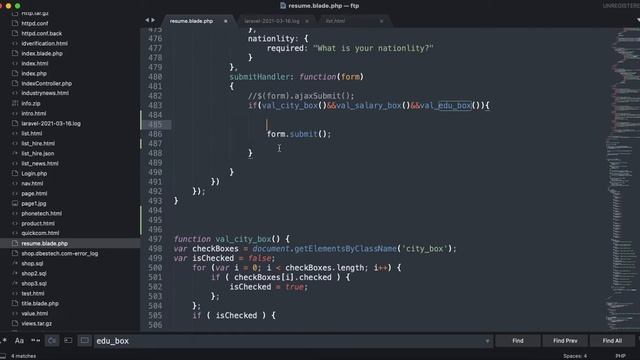Image resolution: width=640 pixels, height=360 pixels.
Task: Open page1.jpg in the sidebar
Action: pos(33,203)
